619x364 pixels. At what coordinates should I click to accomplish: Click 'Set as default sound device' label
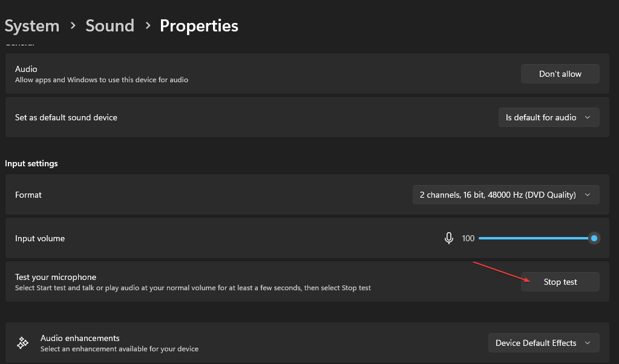(66, 117)
